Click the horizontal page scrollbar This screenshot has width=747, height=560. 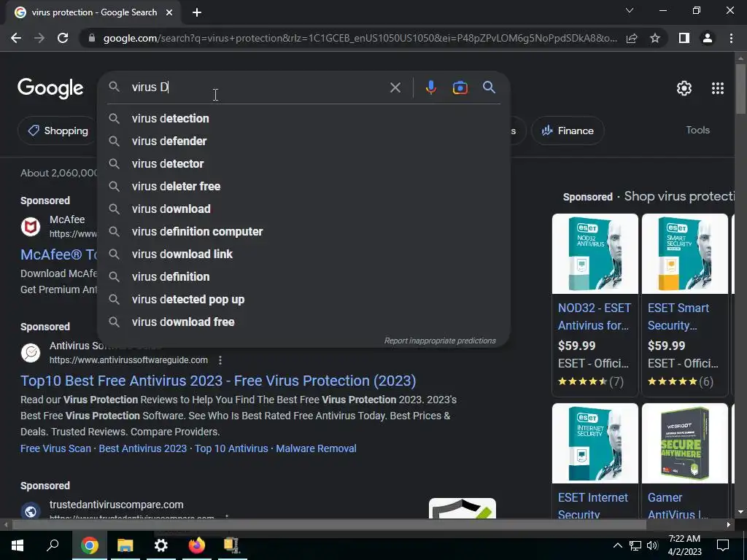click(329, 525)
